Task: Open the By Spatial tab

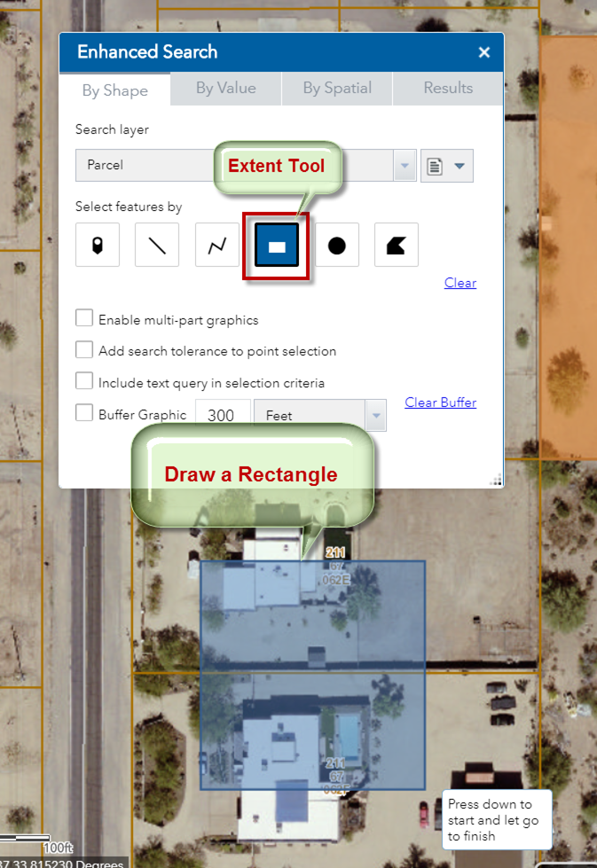Action: click(x=337, y=89)
